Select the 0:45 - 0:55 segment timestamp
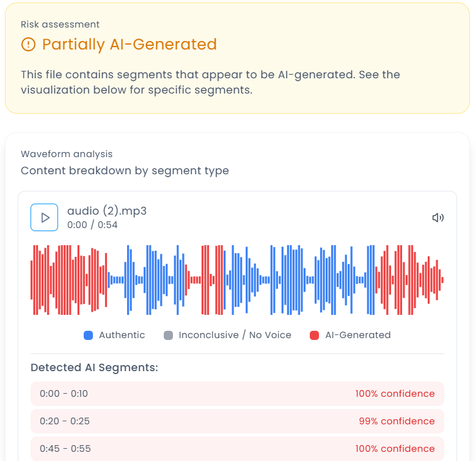The image size is (476, 461). click(x=65, y=449)
